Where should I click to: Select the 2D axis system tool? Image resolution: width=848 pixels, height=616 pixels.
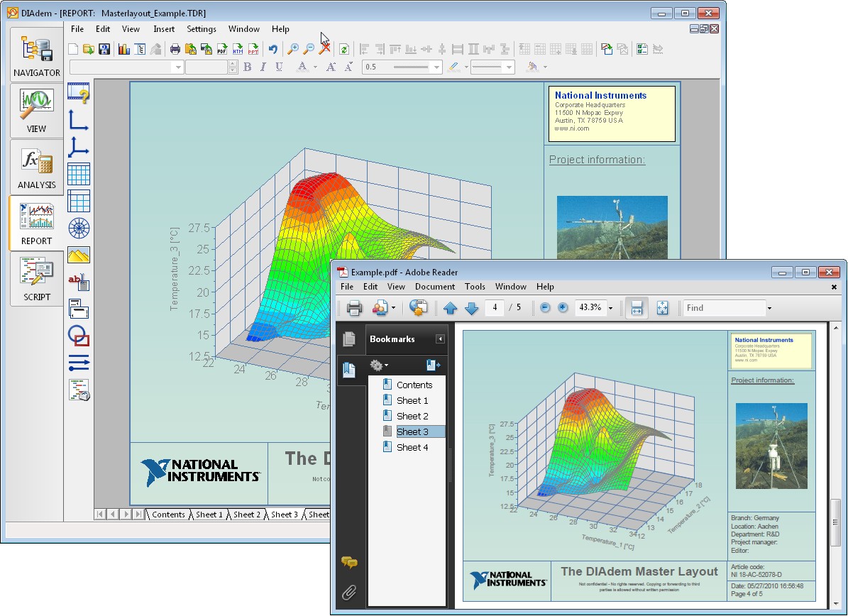tap(79, 119)
